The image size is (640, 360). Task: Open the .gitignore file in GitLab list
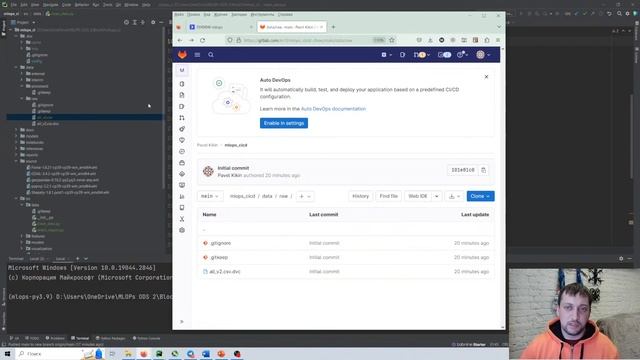tap(221, 243)
